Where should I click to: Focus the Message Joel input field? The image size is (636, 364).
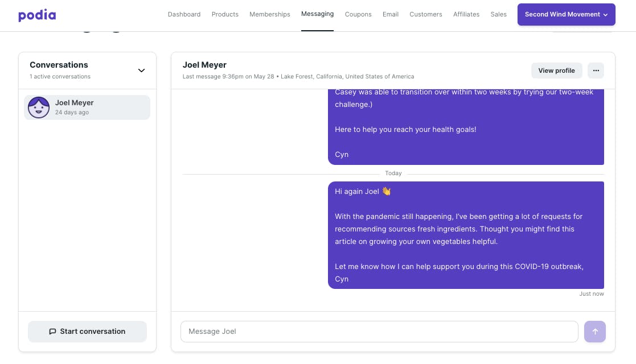pos(379,332)
